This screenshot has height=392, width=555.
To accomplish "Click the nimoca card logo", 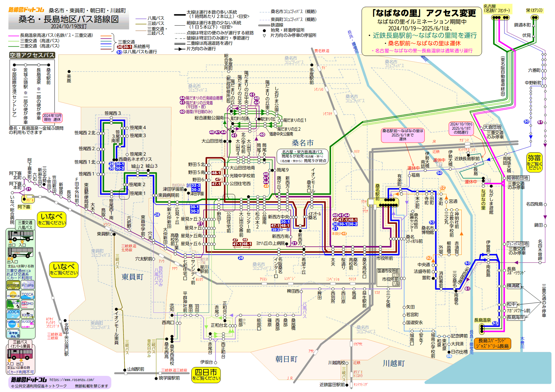I will tap(13, 323).
